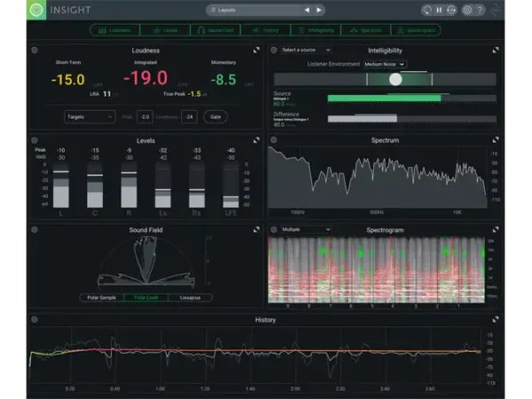This screenshot has width=532, height=399.
Task: Click the iZotope logo icon at top right
Action: click(496, 10)
